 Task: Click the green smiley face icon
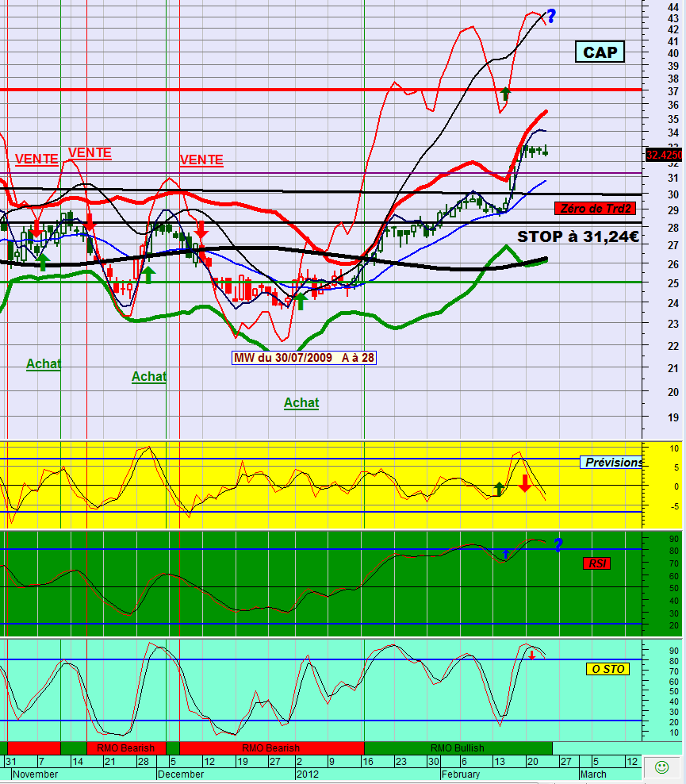tap(661, 767)
